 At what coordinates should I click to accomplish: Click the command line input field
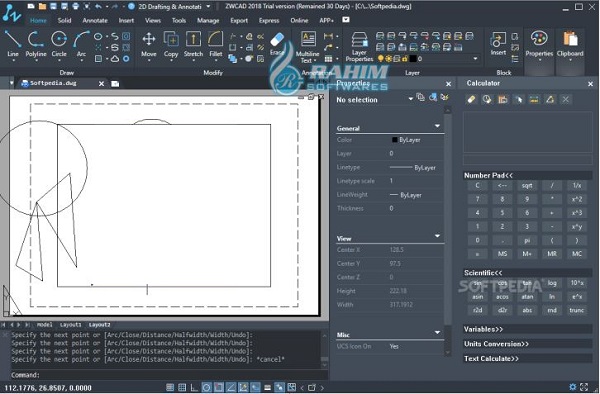pos(165,375)
